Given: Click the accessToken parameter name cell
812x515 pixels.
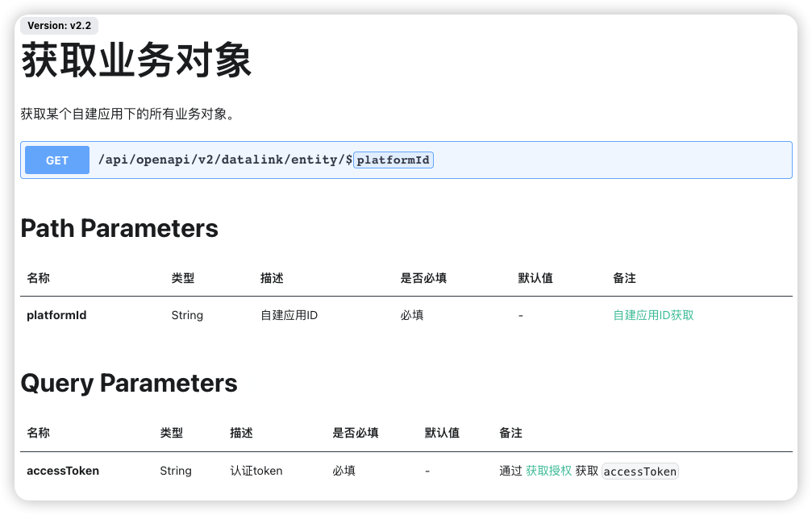Looking at the screenshot, I should pos(63,471).
